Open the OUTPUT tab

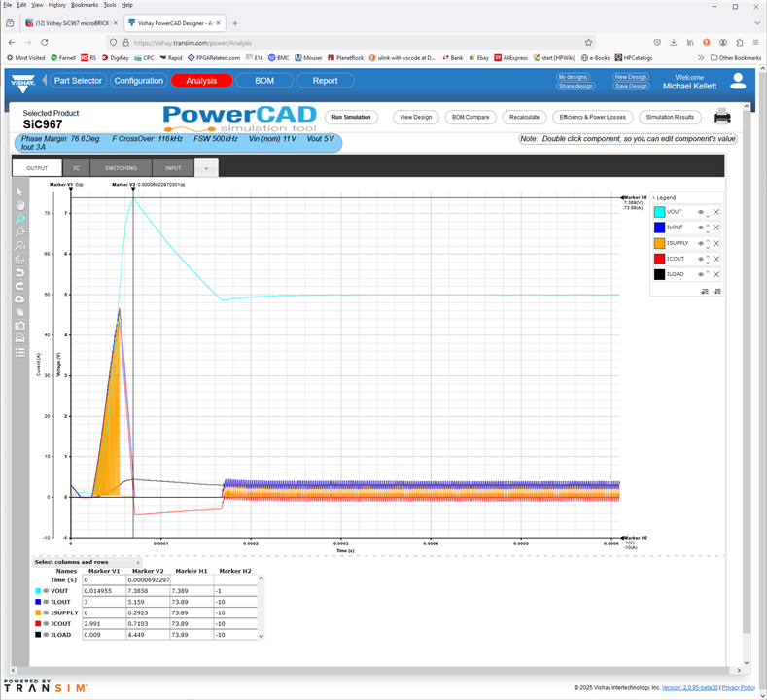(x=37, y=168)
